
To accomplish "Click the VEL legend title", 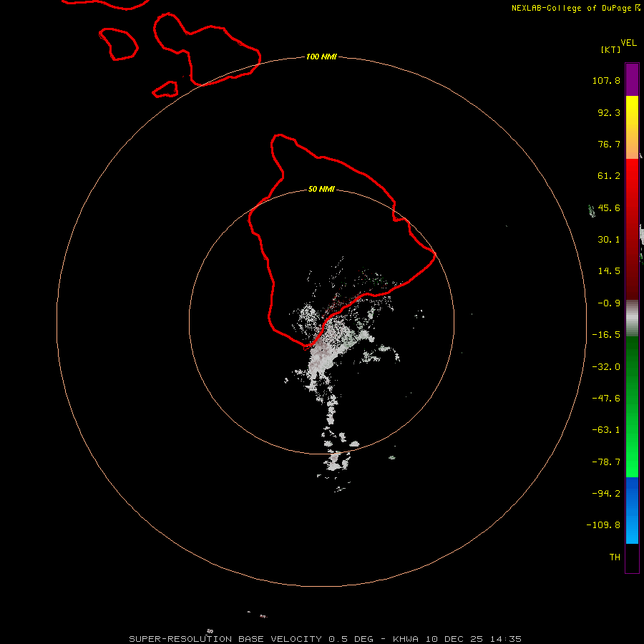I will [x=629, y=43].
